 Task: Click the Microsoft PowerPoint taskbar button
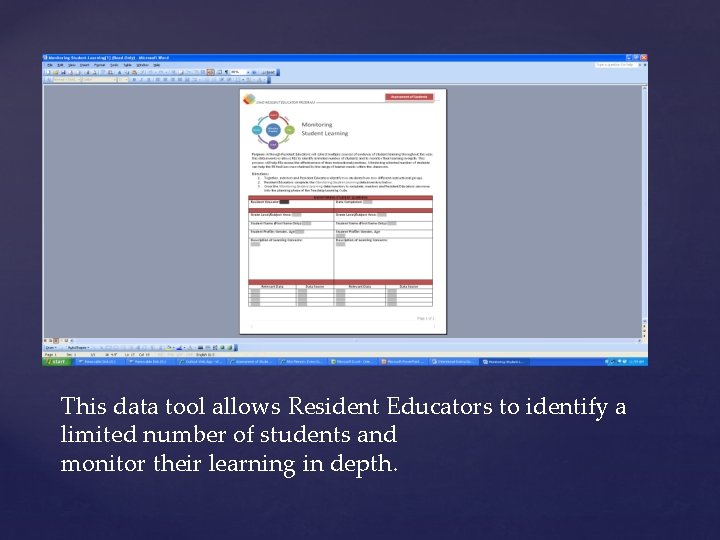[x=403, y=362]
